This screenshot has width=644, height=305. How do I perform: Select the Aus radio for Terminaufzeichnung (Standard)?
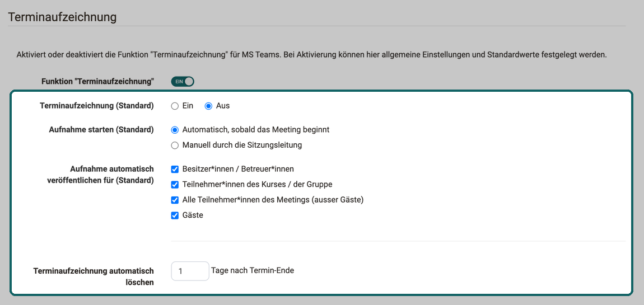[208, 106]
